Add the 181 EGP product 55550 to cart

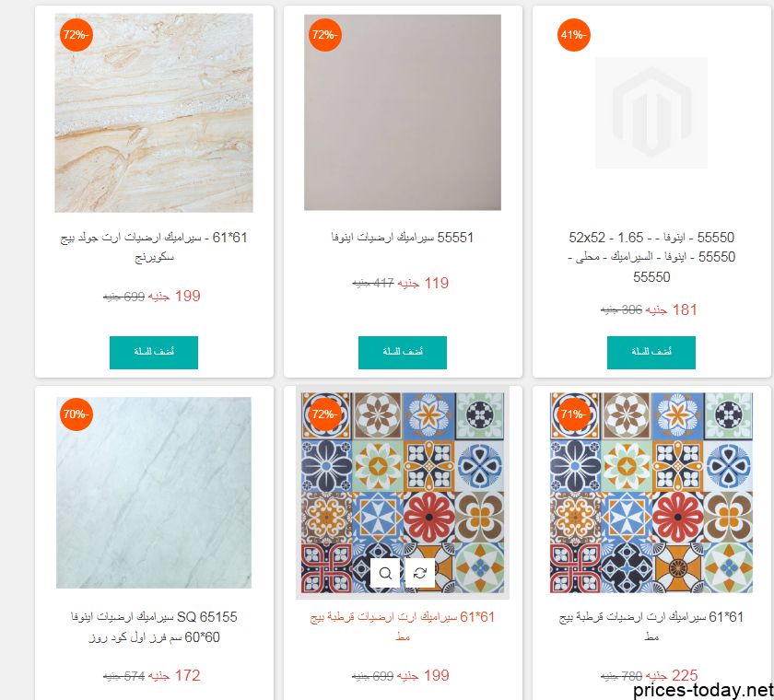tap(651, 352)
